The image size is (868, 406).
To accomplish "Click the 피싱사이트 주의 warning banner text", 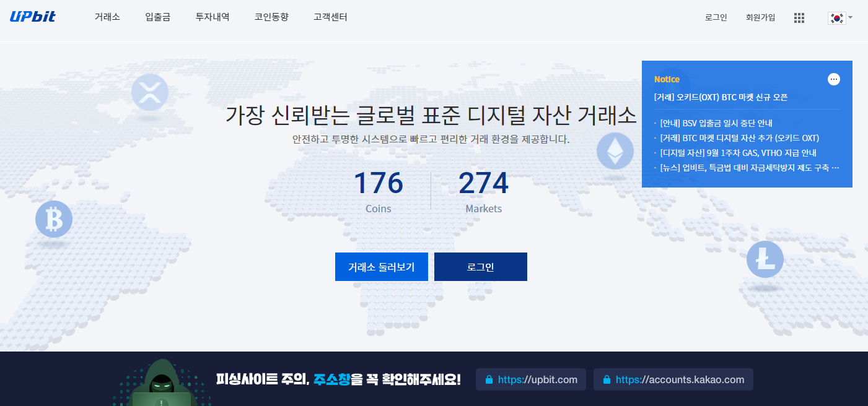I will coord(338,379).
